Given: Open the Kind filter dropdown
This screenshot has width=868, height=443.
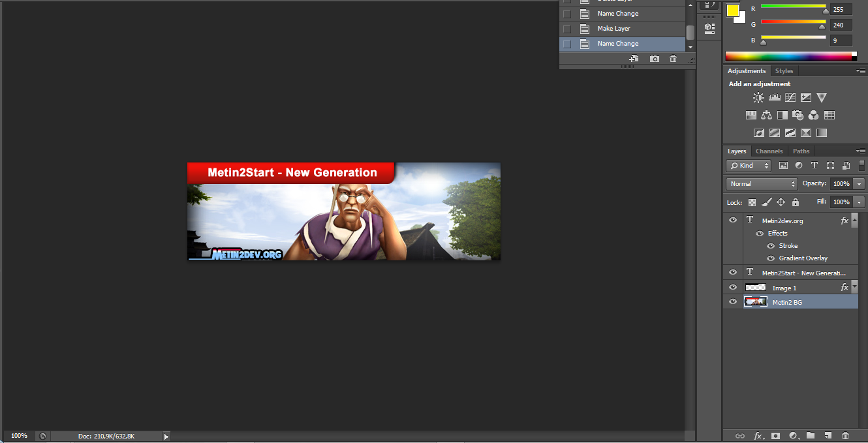Looking at the screenshot, I should pos(749,166).
